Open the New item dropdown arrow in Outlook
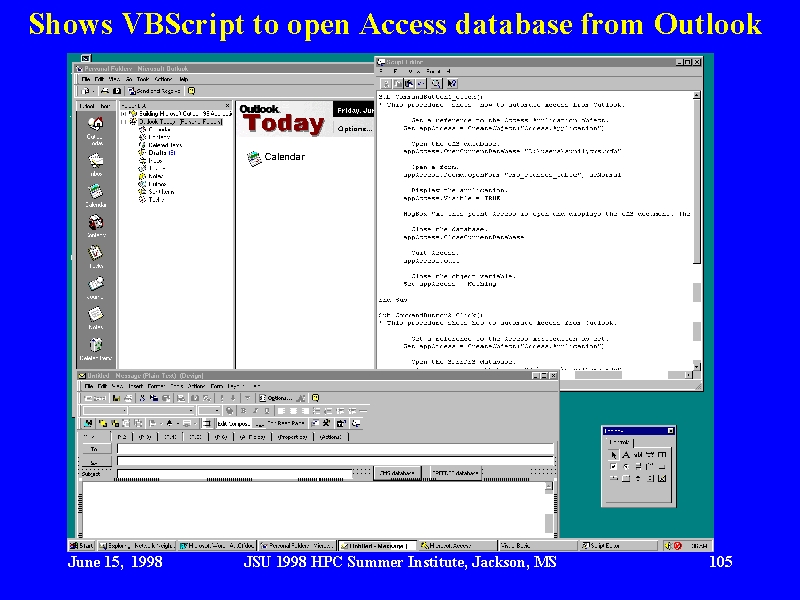Viewport: 800px width, 600px height. 94,91
